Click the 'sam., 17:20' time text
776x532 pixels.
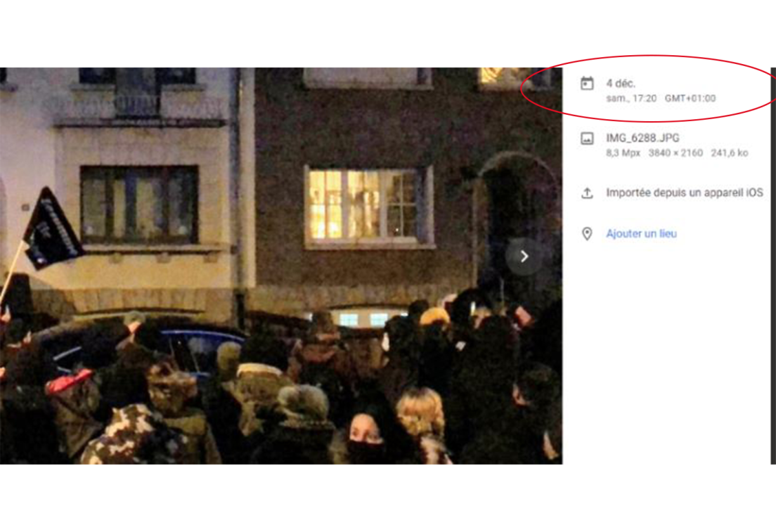(x=631, y=98)
